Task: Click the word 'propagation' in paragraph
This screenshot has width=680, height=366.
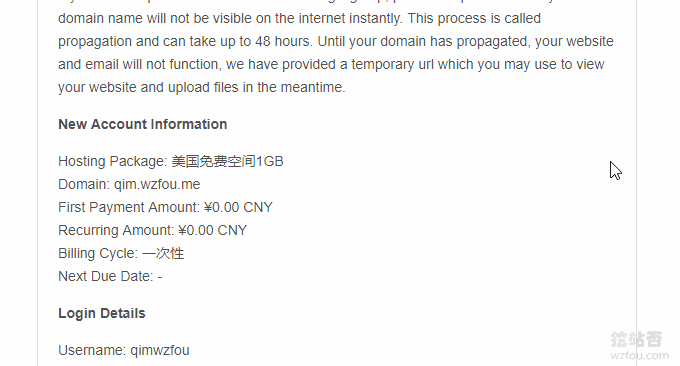Action: (x=95, y=41)
